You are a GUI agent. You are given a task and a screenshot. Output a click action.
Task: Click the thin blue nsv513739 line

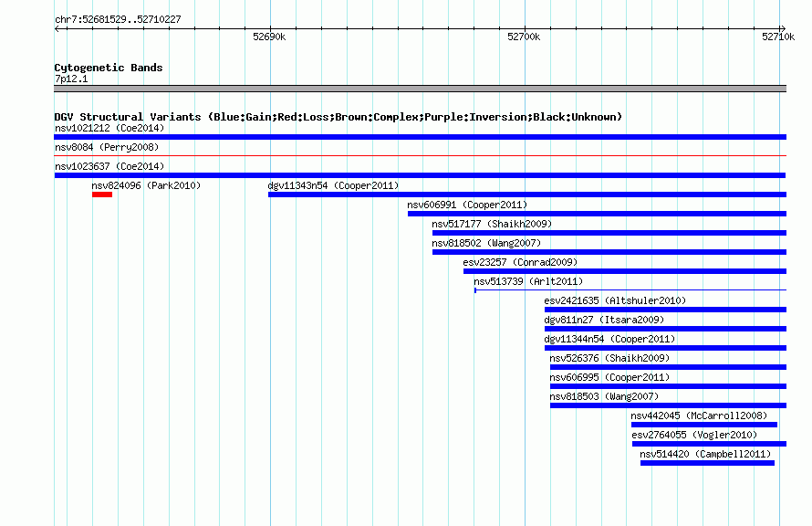tap(630, 289)
